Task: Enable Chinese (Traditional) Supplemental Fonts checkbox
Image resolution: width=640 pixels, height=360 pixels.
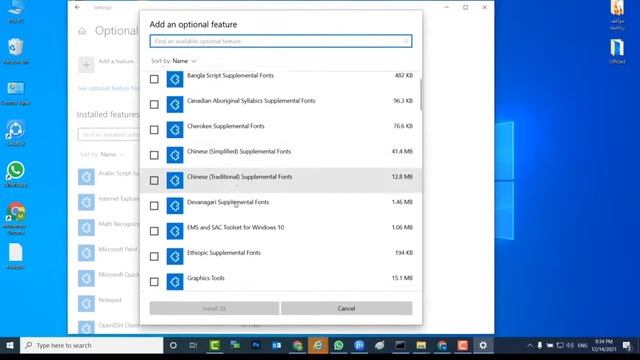Action: pos(154,180)
